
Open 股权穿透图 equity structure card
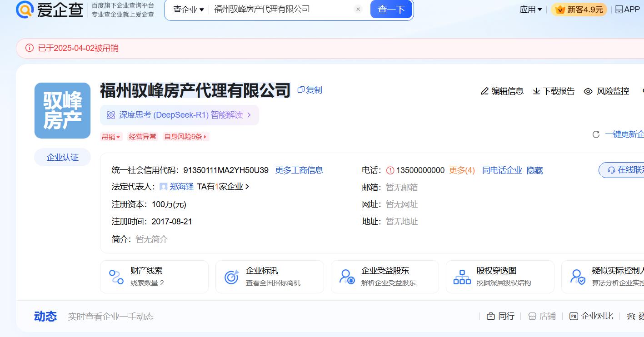coord(499,276)
